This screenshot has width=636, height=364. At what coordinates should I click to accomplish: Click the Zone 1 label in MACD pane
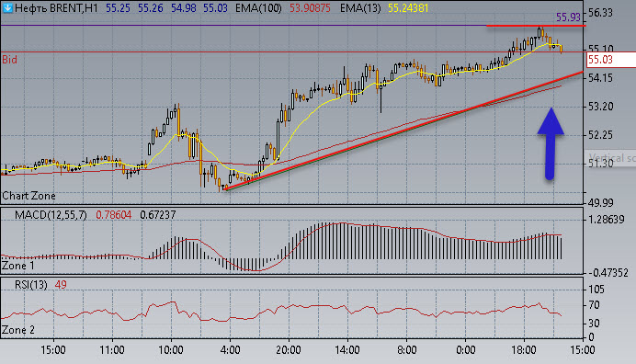(x=18, y=266)
